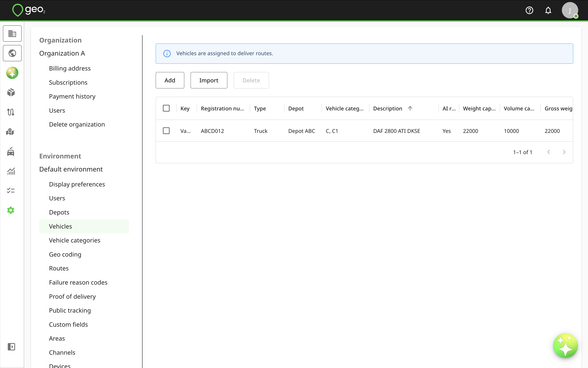Click the '10000' volume capacity cell
Viewport: 588px width, 368px height.
coord(511,131)
